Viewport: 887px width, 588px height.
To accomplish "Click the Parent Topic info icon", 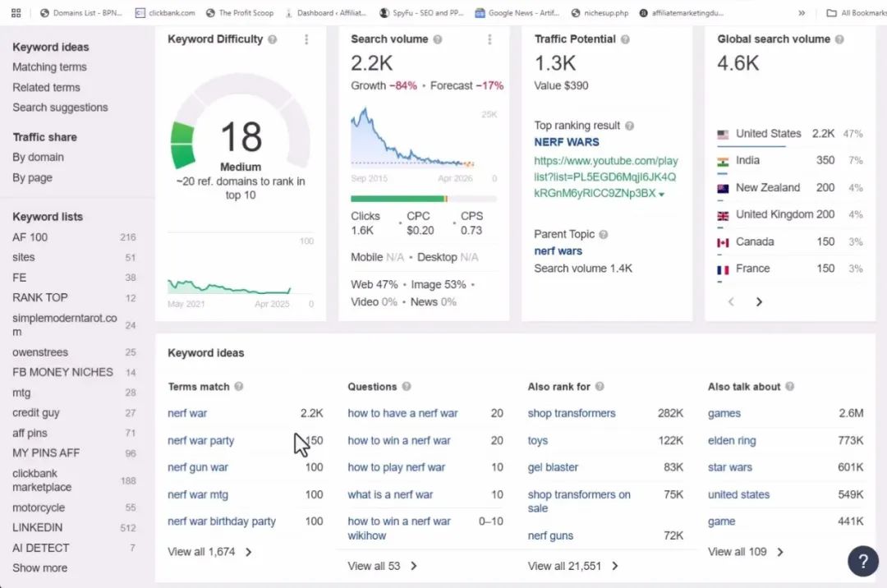I will (x=604, y=234).
